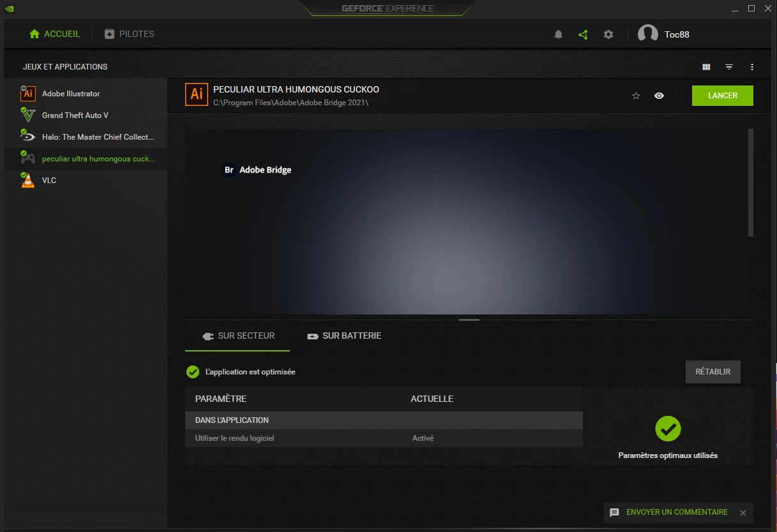Image resolution: width=777 pixels, height=532 pixels.
Task: Open the Accueil tab
Action: point(55,34)
